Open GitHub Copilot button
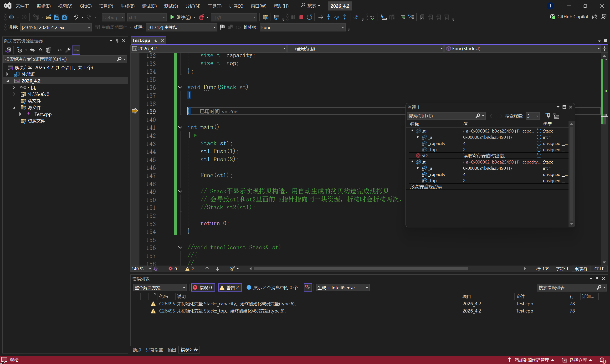Image resolution: width=610 pixels, height=364 pixels. pyautogui.click(x=569, y=17)
